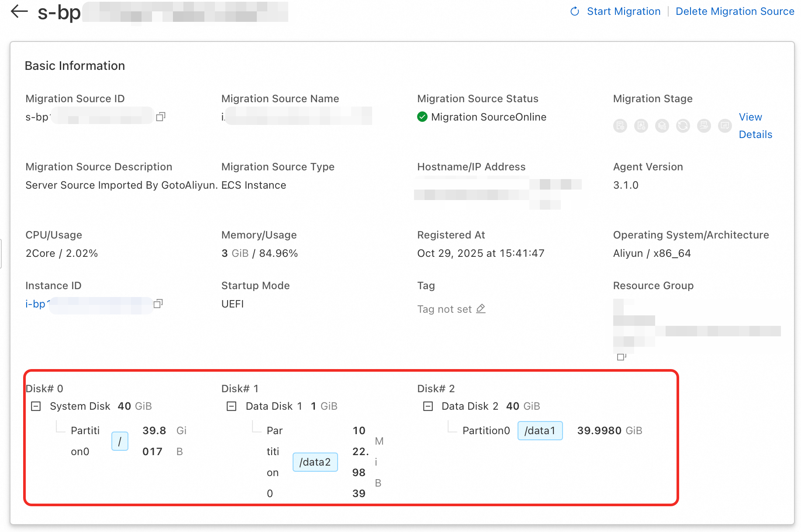Click the /data1 mount point tag
Image resolution: width=801 pixels, height=532 pixels.
coord(540,431)
